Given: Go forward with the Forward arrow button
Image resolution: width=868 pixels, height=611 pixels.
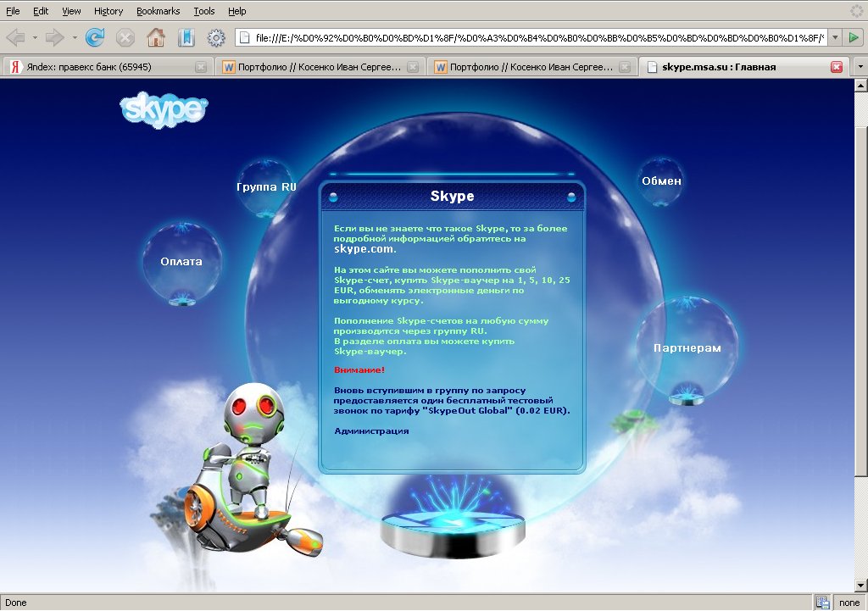Looking at the screenshot, I should tap(55, 37).
